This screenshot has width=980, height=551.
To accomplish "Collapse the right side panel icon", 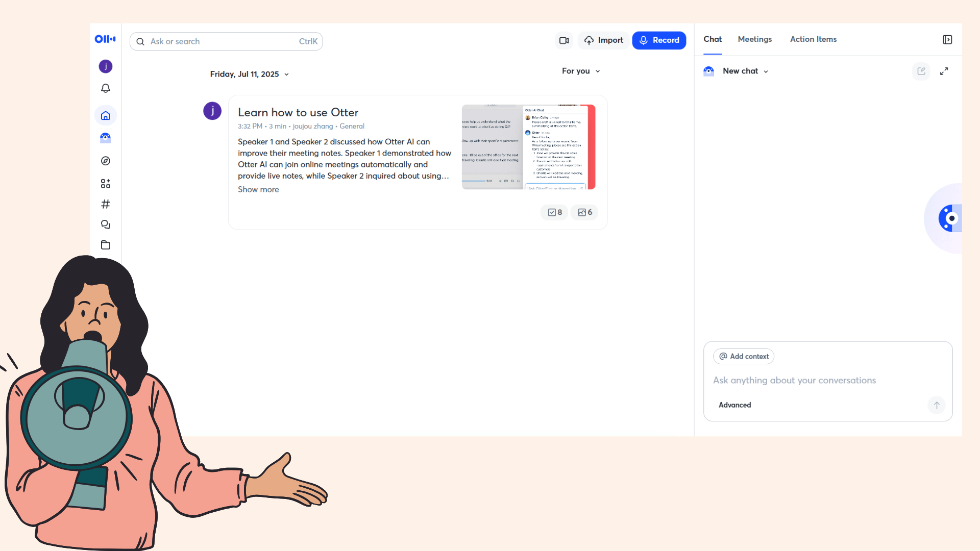I will coord(947,40).
